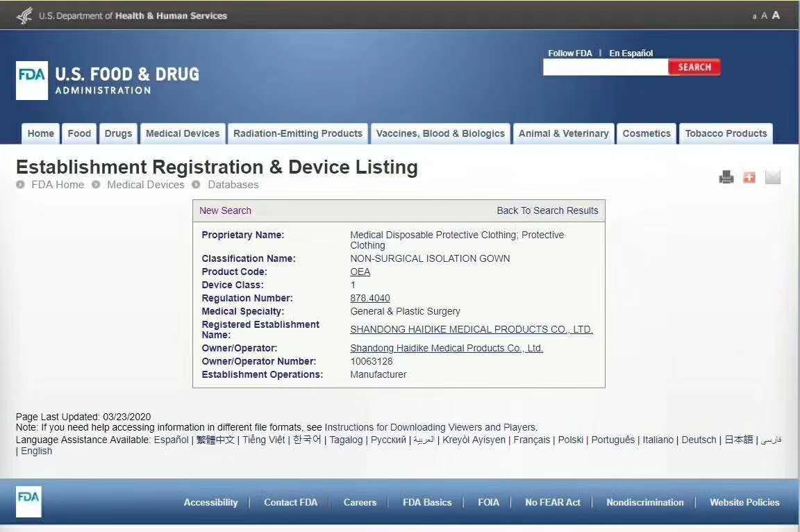Open Vaccines, Blood & Biologics tab
Image resolution: width=800 pixels, height=532 pixels.
[440, 133]
